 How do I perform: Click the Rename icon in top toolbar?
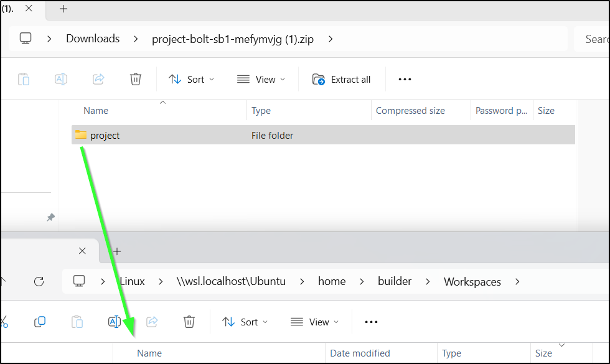pos(61,80)
